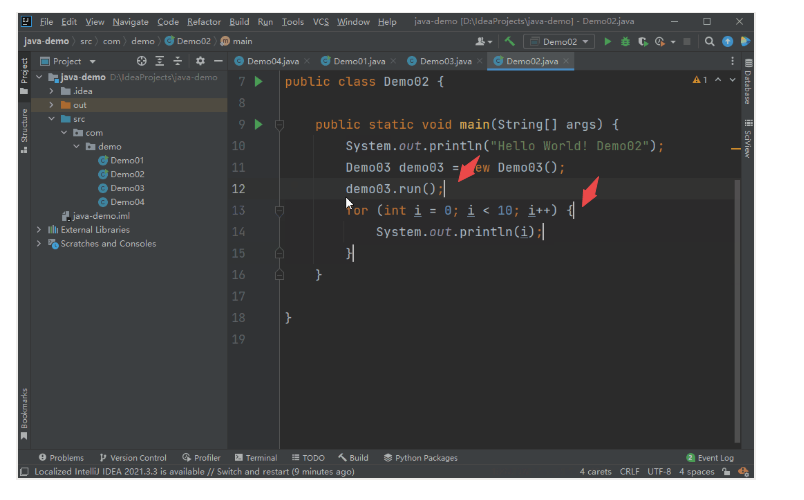804x500 pixels.
Task: Open the SciView side tool window
Action: [x=748, y=139]
